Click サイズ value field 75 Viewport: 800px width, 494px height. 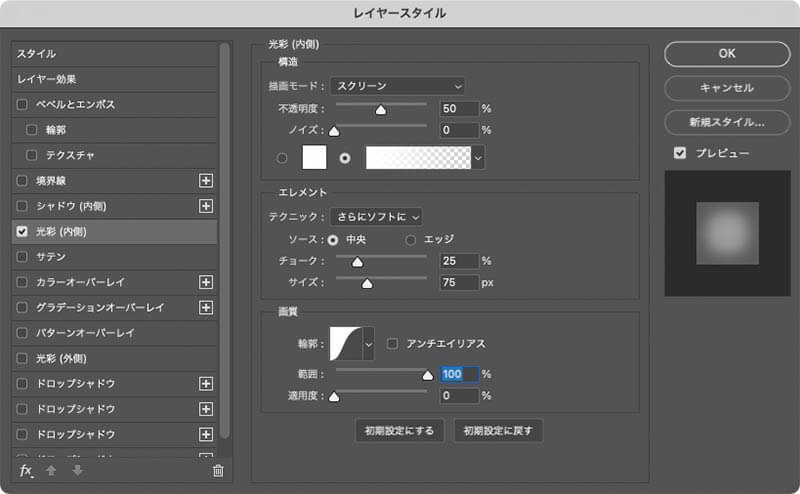tap(459, 282)
